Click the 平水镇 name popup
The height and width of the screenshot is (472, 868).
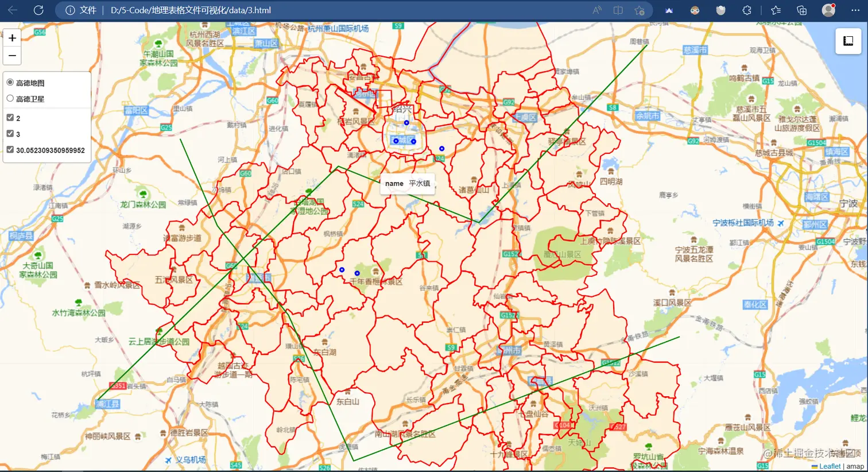[408, 183]
